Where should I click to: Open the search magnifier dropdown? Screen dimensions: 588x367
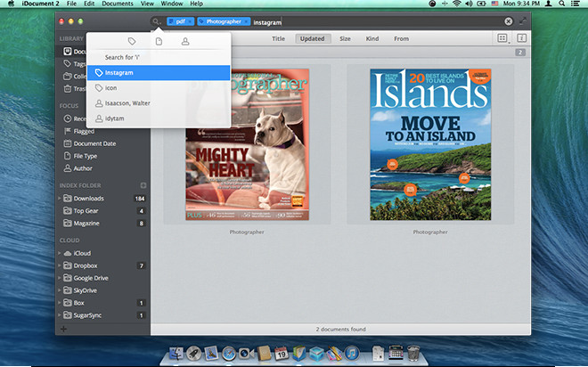[156, 21]
